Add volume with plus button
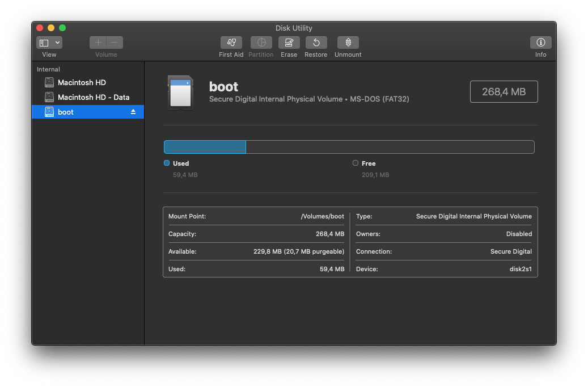The height and width of the screenshot is (387, 588). 98,43
